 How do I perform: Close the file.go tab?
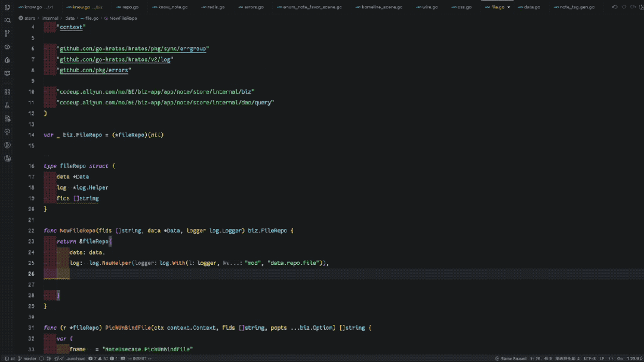[509, 7]
